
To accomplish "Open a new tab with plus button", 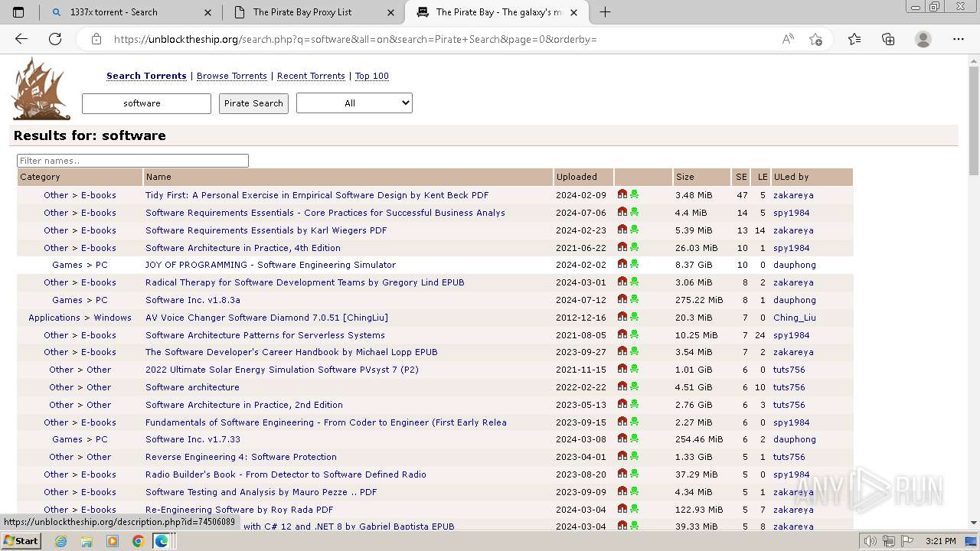I will (605, 12).
